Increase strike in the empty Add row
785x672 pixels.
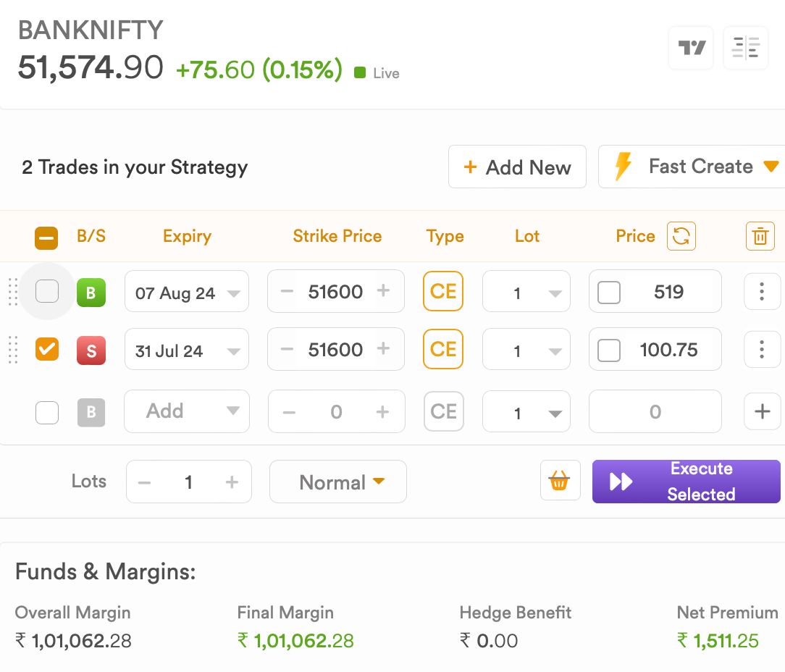click(x=382, y=412)
